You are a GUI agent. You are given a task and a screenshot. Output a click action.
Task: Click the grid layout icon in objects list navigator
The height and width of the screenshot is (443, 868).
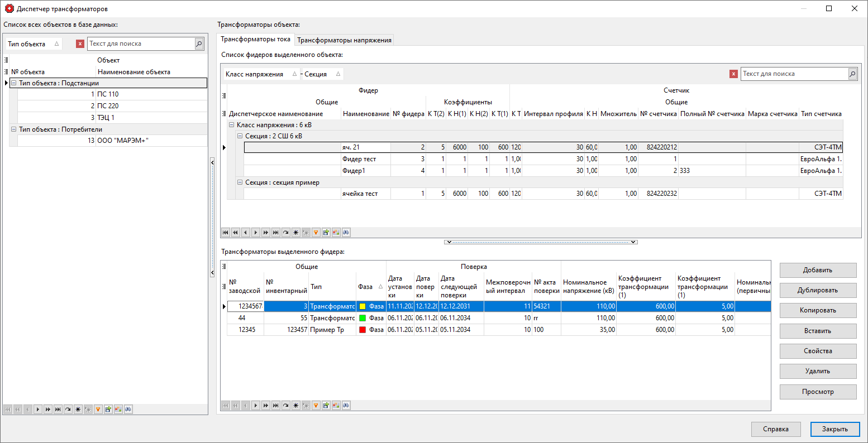coord(118,409)
